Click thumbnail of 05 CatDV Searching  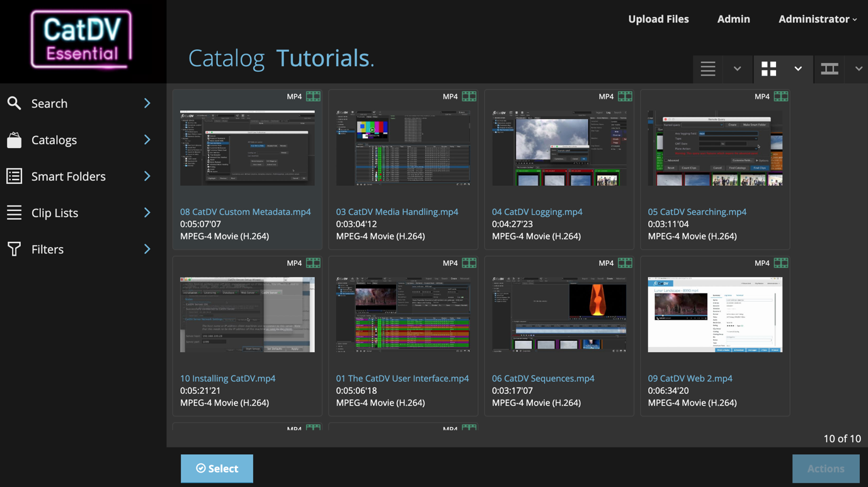[715, 148]
